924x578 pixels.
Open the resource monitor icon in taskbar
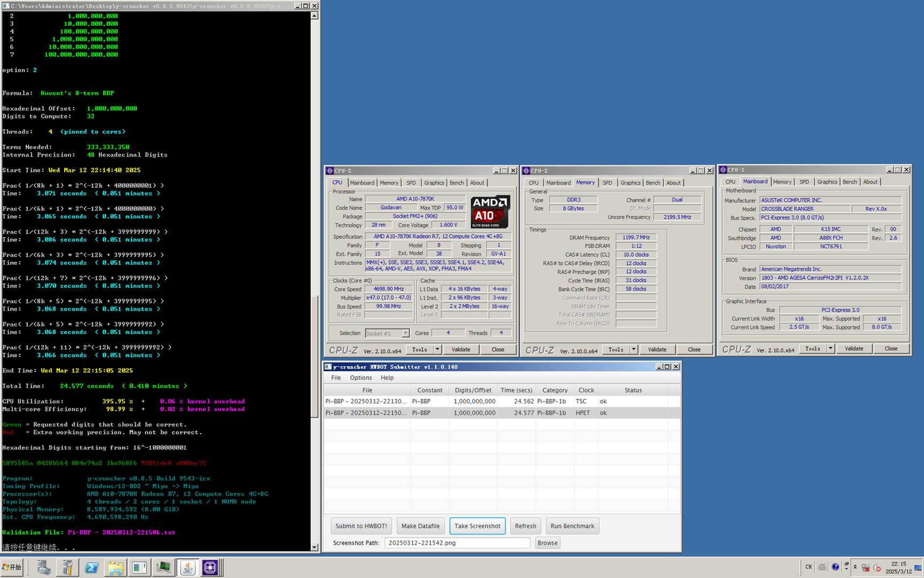163,567
